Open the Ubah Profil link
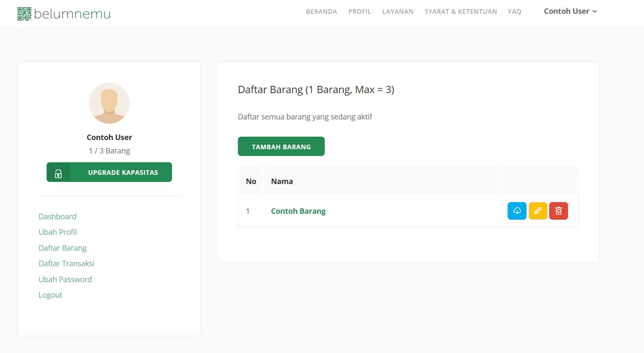Screen dimensions: 644x353 tap(57, 232)
